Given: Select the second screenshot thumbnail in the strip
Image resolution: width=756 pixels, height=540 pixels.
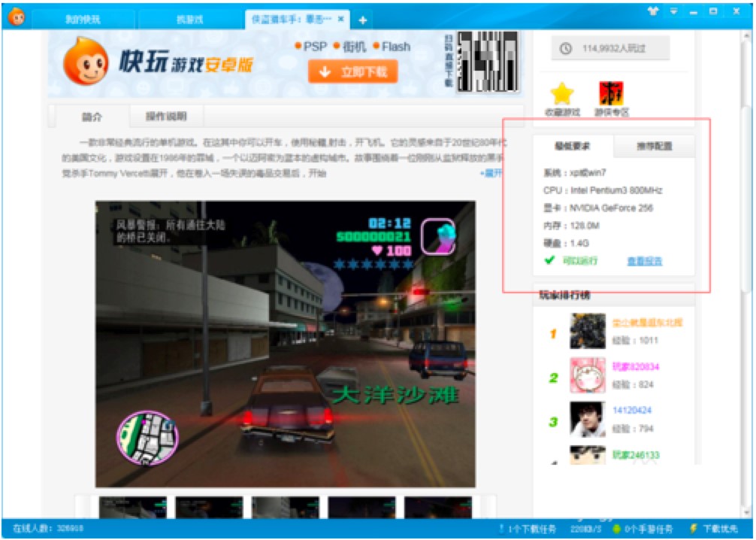Looking at the screenshot, I should click(209, 507).
